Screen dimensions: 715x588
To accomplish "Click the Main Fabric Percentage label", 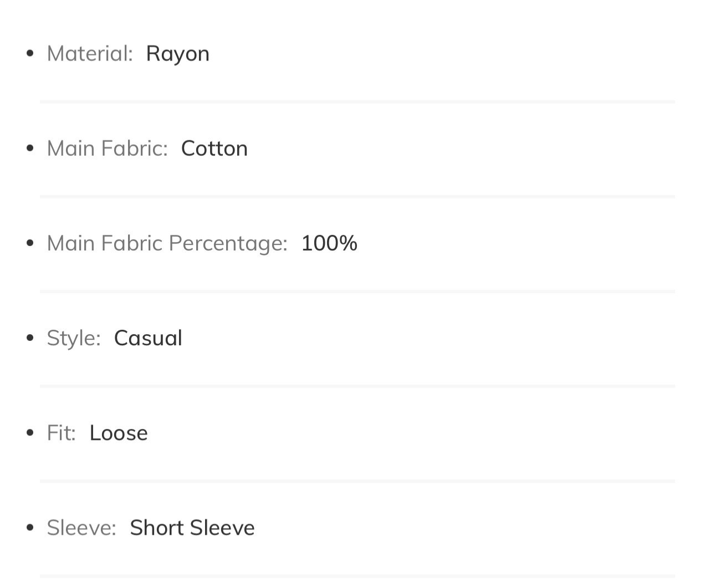I will (x=167, y=243).
